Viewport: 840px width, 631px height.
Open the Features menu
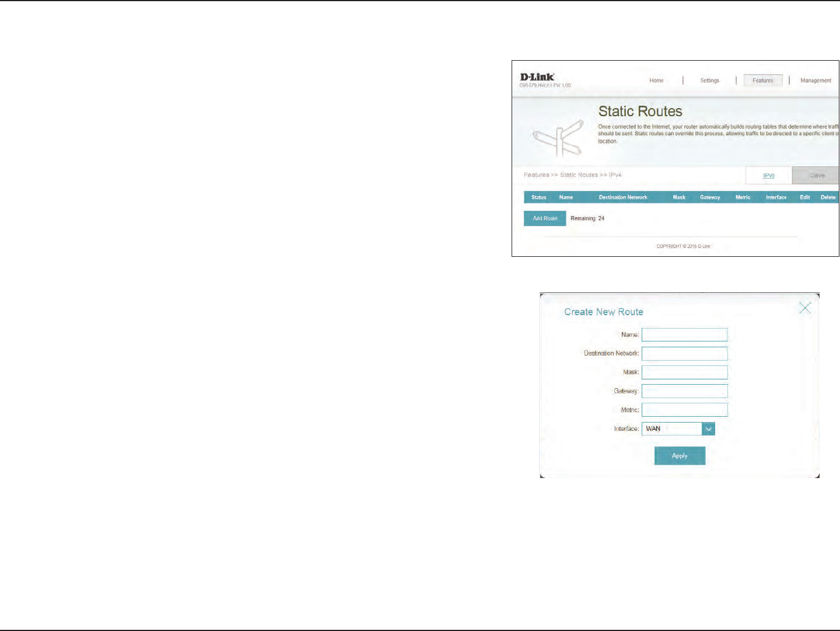coord(763,81)
